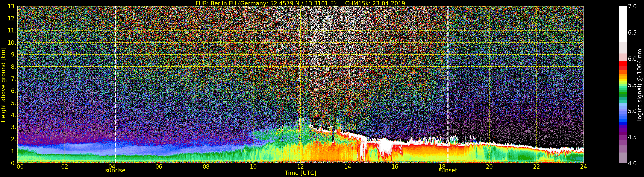Click the "18" time axis tick label

pos(442,166)
